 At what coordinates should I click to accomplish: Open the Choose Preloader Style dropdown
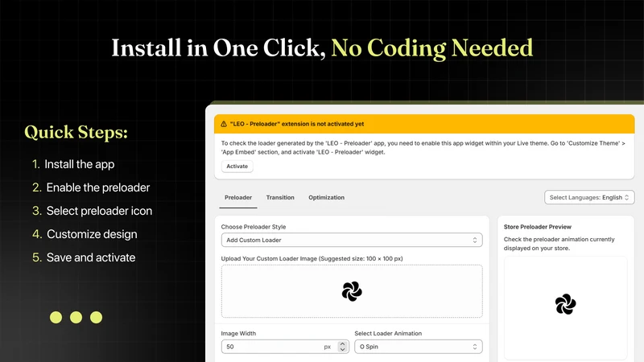click(x=352, y=240)
